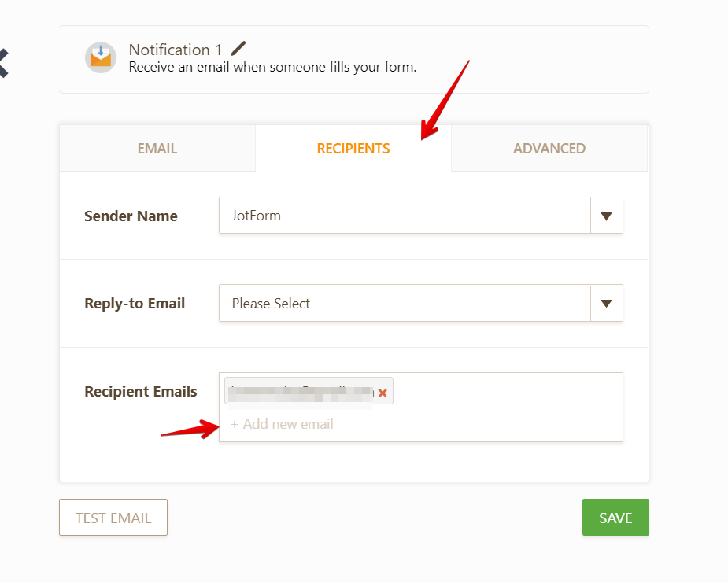Open the Please Select reply-to field

point(405,303)
